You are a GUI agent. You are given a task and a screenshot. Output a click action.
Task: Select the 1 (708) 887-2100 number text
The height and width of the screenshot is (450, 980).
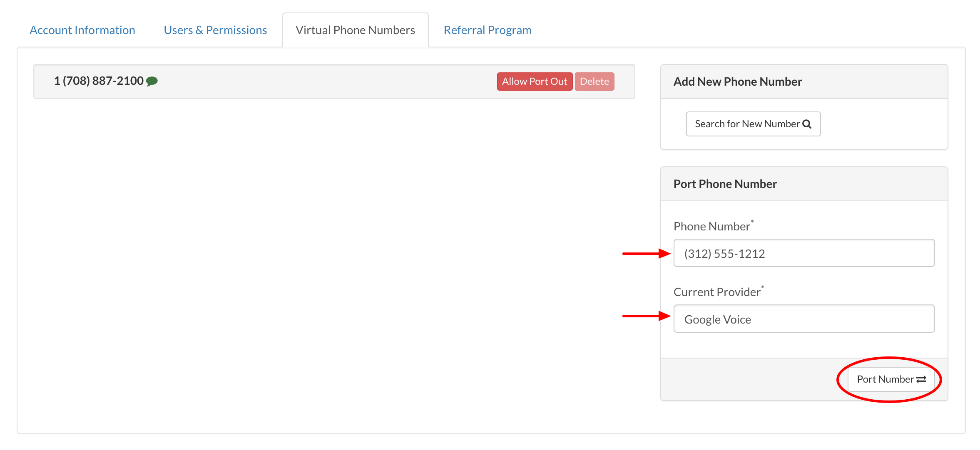(x=99, y=81)
